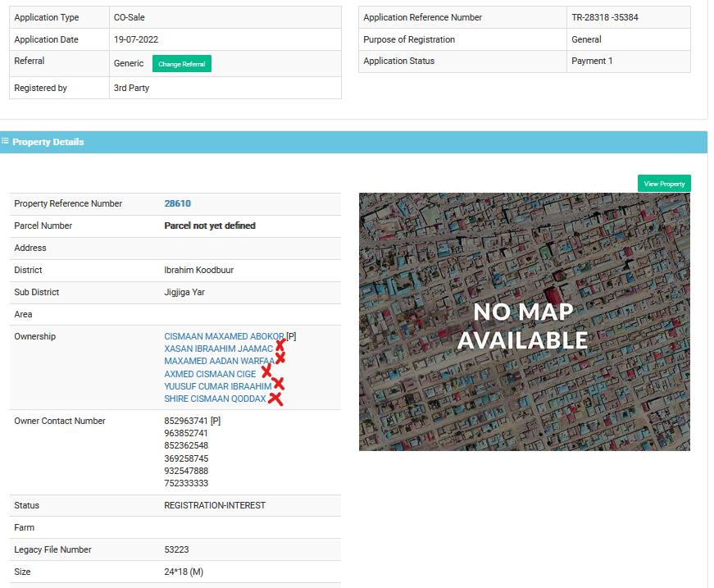Image resolution: width=714 pixels, height=588 pixels.
Task: Open owner AXMED CISMAAN CIGE link
Action: click(x=210, y=374)
